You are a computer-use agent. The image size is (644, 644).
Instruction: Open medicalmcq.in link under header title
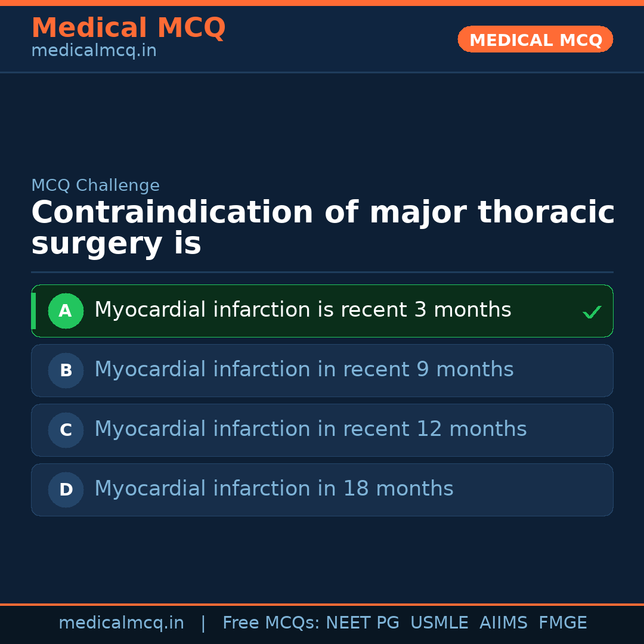pyautogui.click(x=94, y=51)
